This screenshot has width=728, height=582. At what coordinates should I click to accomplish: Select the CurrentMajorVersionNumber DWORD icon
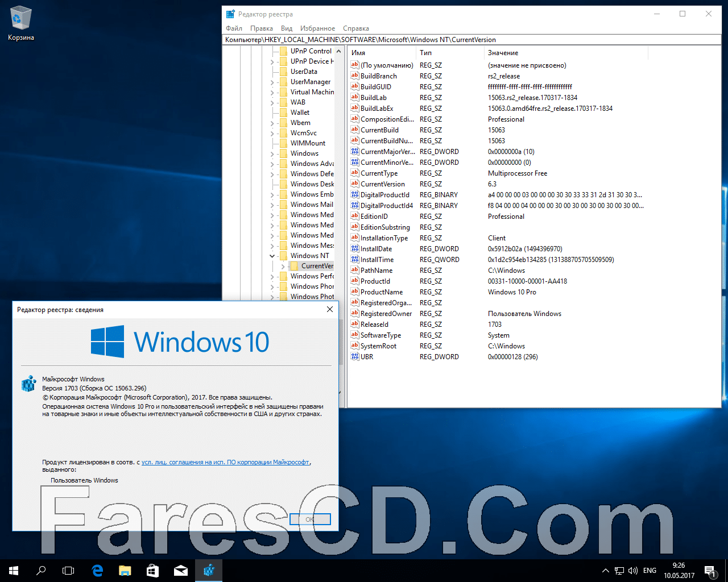[x=355, y=151]
